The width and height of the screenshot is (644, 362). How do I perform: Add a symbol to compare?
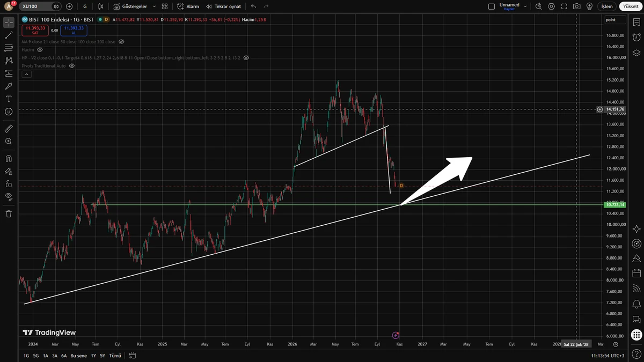69,6
